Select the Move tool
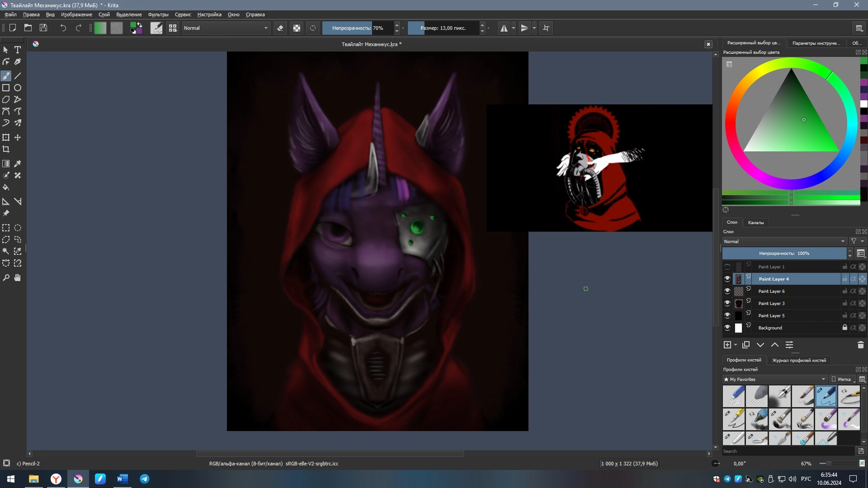The height and width of the screenshot is (488, 868). pyautogui.click(x=18, y=137)
